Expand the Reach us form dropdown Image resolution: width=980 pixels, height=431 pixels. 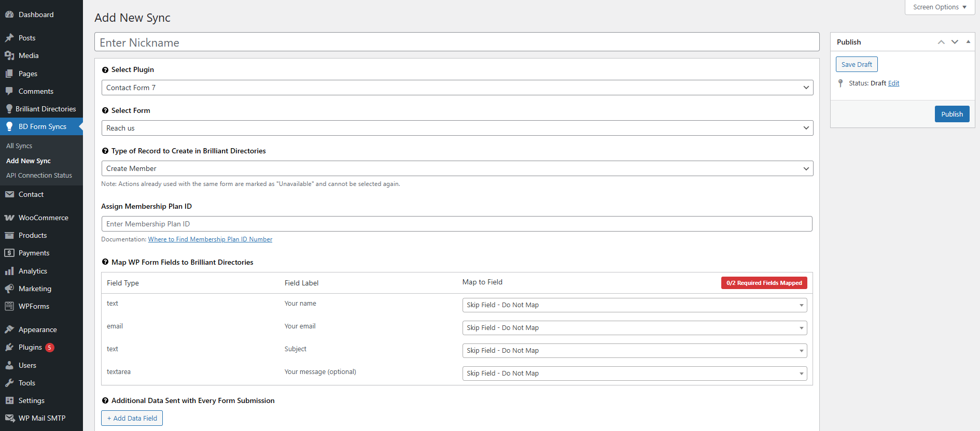457,128
